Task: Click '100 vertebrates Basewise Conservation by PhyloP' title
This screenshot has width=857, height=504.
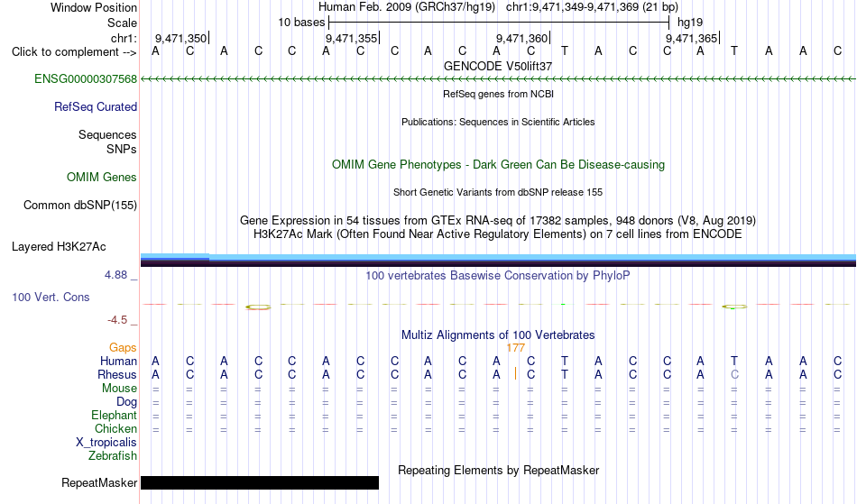Action: pos(498,276)
